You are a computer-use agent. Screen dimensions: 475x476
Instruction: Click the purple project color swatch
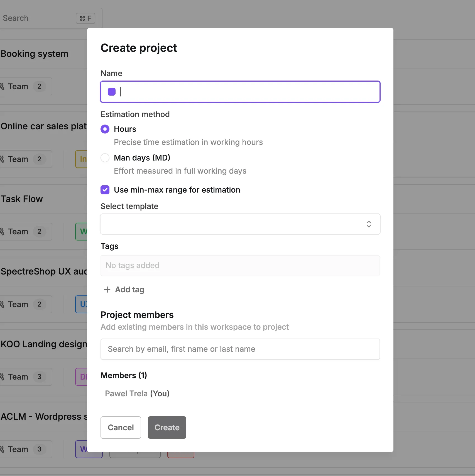pos(112,92)
